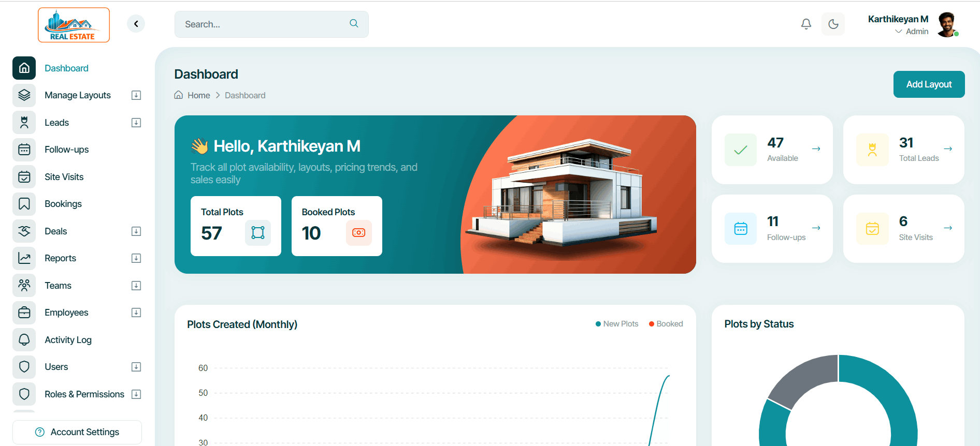Screen dimensions: 980x446
Task: Click the Deals handshake icon
Action: [24, 231]
